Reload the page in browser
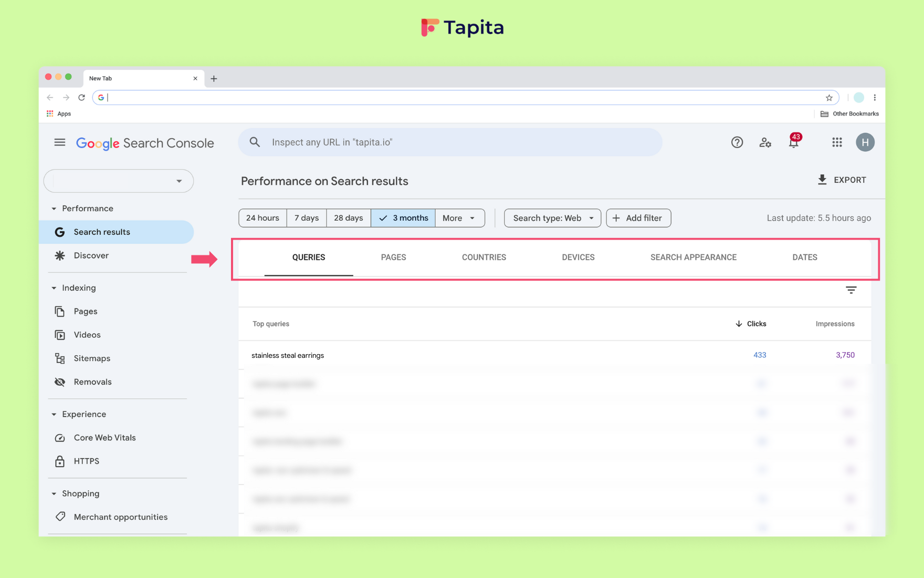This screenshot has height=578, width=924. point(81,97)
